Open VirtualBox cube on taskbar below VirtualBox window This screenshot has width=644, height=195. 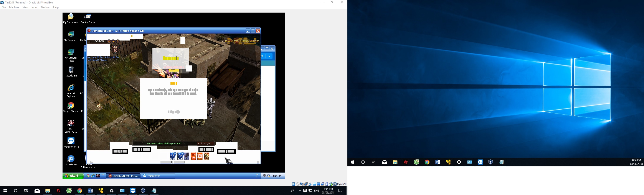143,191
